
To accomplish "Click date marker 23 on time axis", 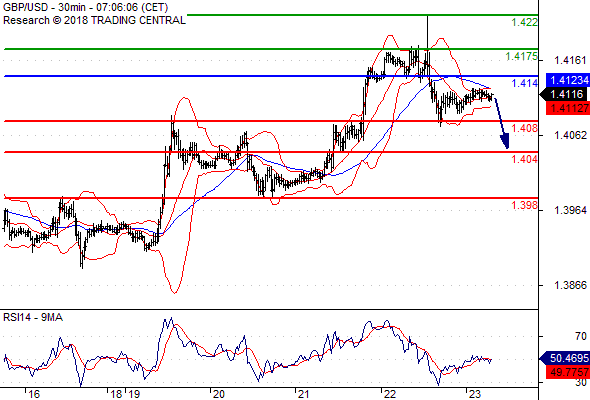I will click(x=475, y=394).
